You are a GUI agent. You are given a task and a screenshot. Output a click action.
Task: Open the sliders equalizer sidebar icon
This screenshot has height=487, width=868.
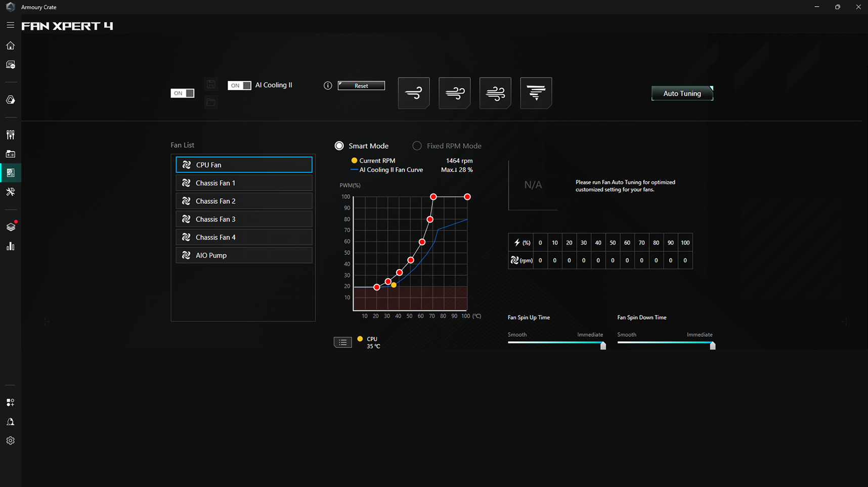(10, 135)
